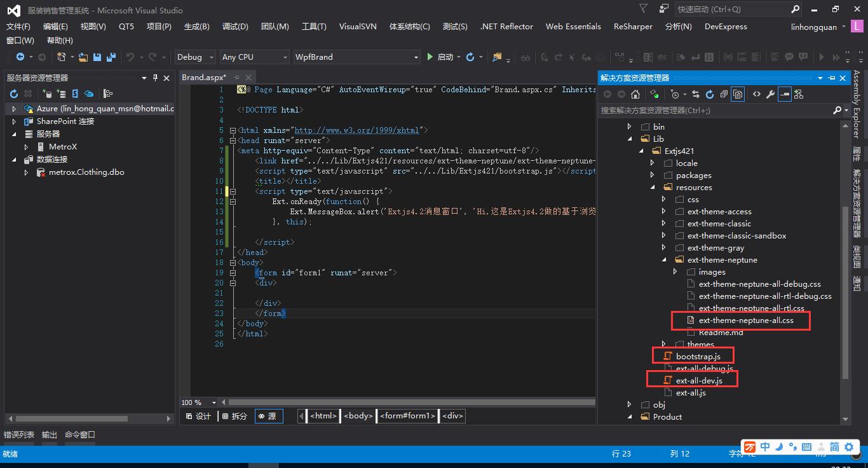868x468 pixels.
Task: Collapse all nodes in Solution Explorer
Action: [724, 94]
